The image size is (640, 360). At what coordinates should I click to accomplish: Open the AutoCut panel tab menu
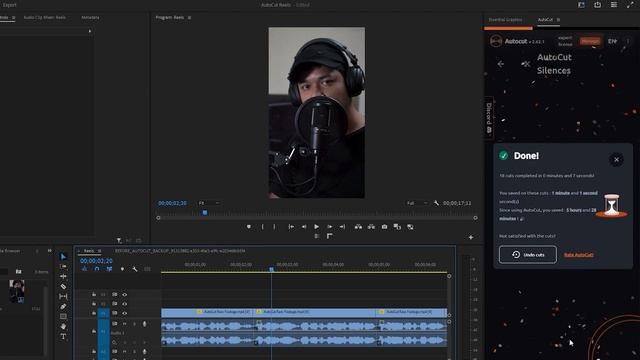(x=558, y=20)
